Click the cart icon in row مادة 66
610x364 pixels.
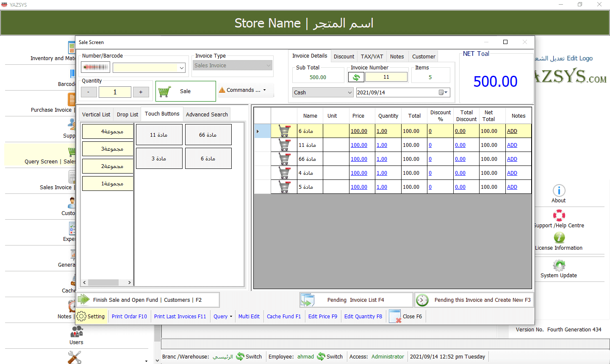[x=284, y=159]
